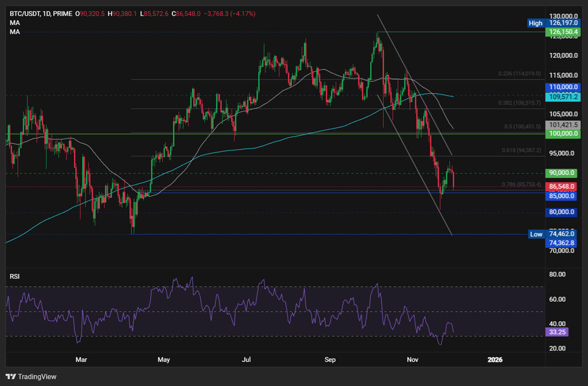Select the blue 110,000.0 price flag

[562, 87]
